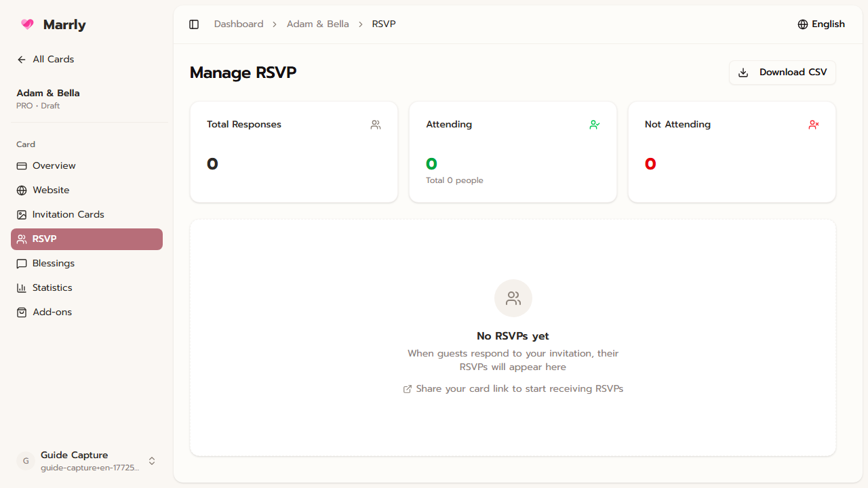Open the English language selector

click(821, 24)
